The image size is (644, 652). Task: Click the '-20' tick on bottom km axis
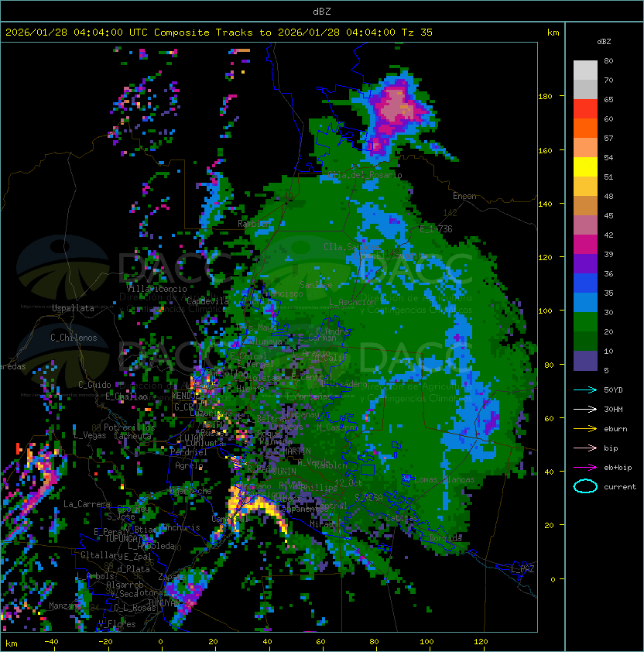[105, 642]
